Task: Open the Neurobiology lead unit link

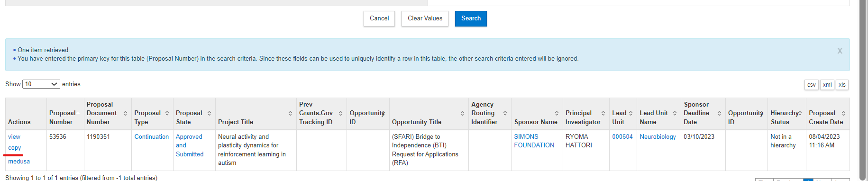Action: click(658, 136)
